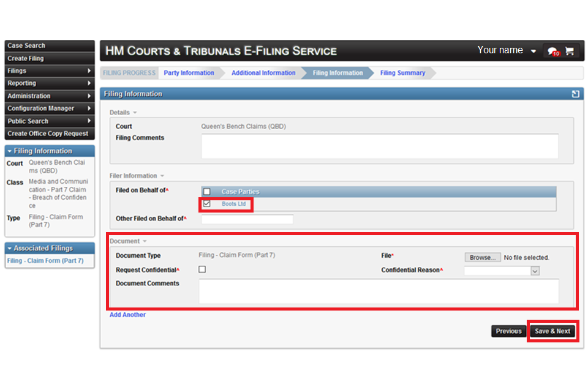This screenshot has width=588, height=392.
Task: Click the pop-out icon on Filing Information header
Action: point(575,94)
